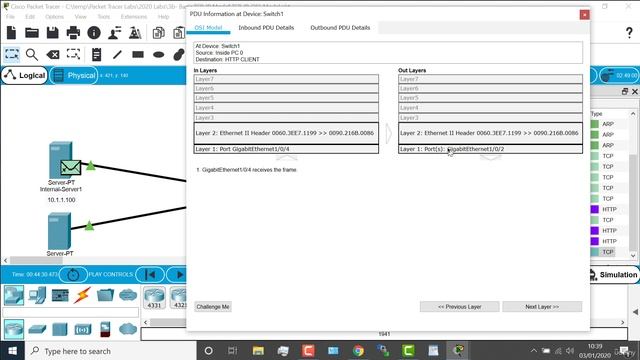Click the device list left scroll arrow
Viewport: 640px width, 360px height.
[x=146, y=322]
